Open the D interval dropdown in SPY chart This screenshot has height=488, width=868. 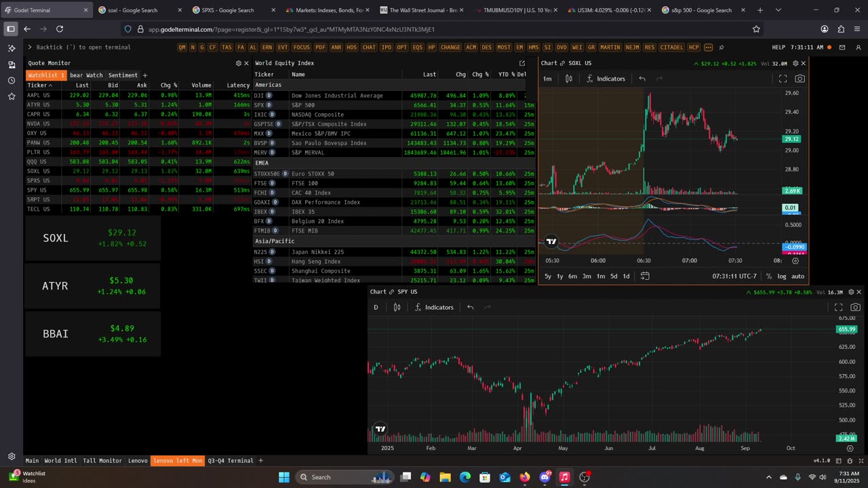(x=376, y=307)
